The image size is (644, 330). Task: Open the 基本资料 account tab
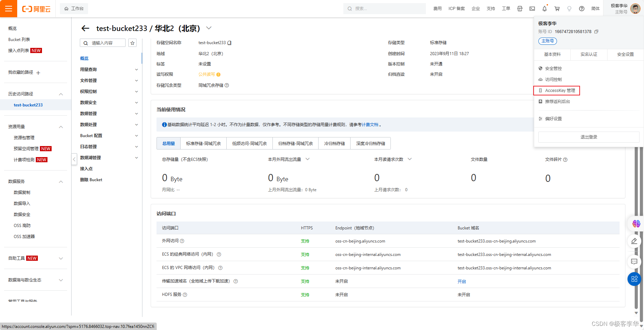click(552, 54)
